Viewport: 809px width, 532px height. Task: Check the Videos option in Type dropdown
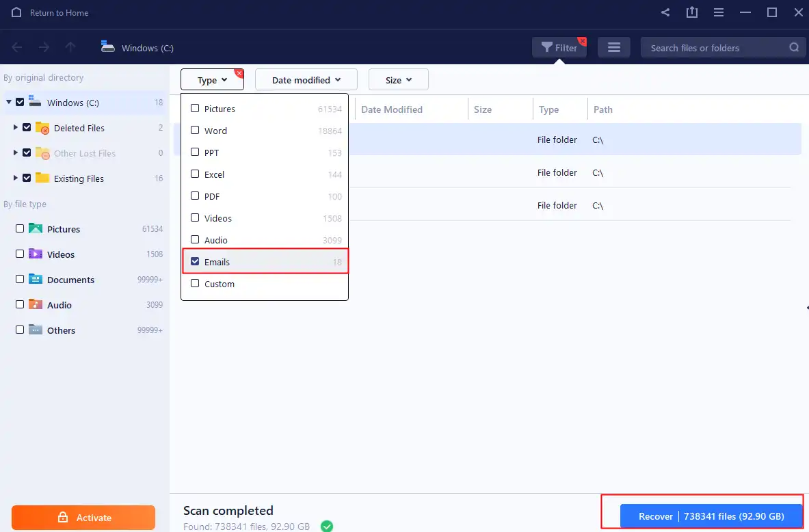195,217
